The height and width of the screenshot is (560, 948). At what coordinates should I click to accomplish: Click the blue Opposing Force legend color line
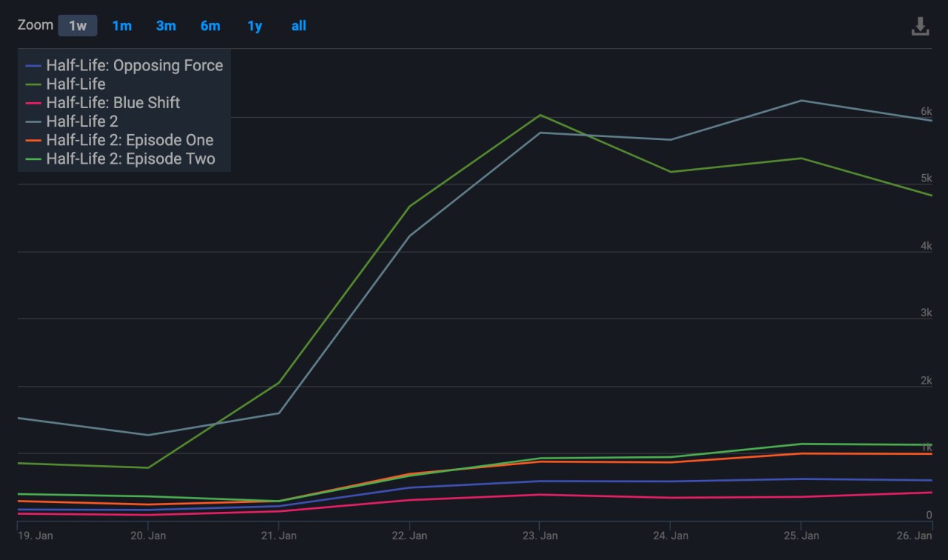33,66
